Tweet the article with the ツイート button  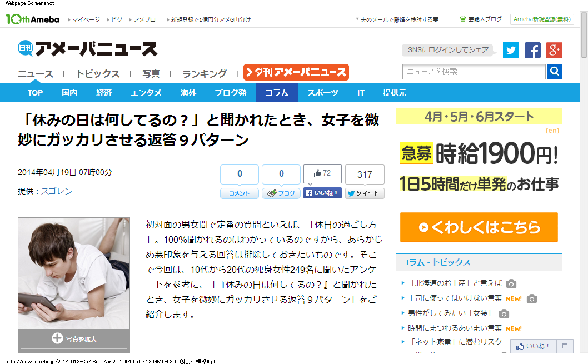click(x=365, y=193)
